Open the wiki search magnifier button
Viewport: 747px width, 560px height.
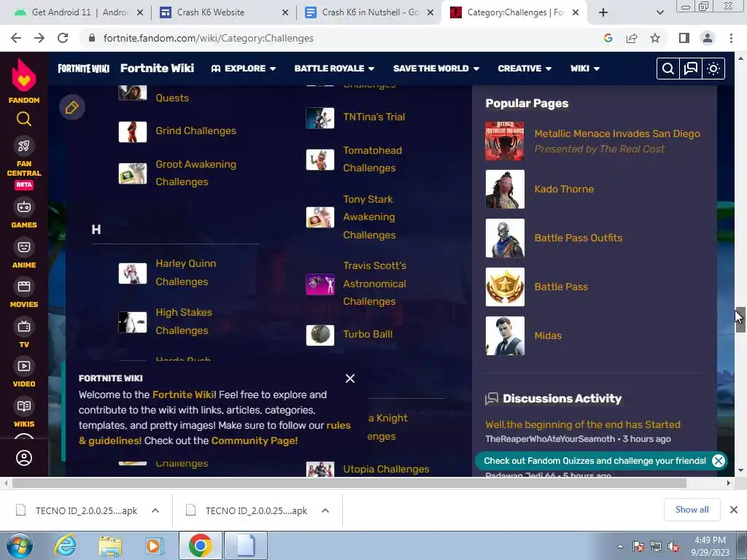(x=668, y=69)
